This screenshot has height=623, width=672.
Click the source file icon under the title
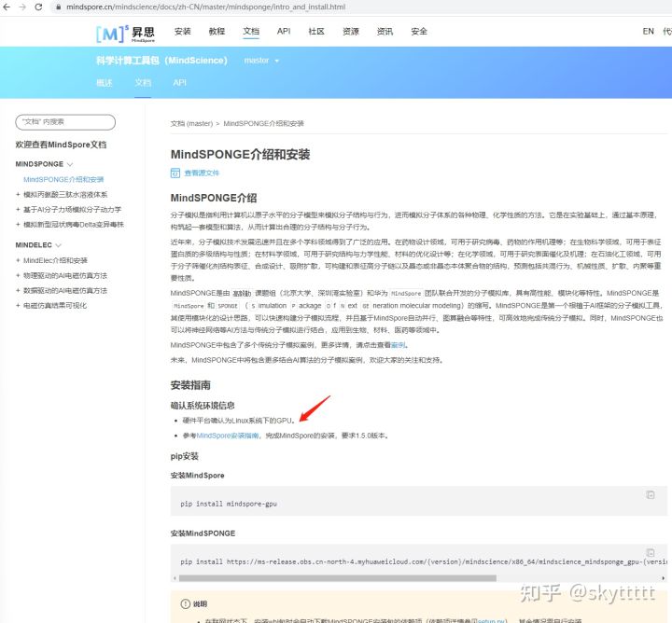tap(175, 173)
